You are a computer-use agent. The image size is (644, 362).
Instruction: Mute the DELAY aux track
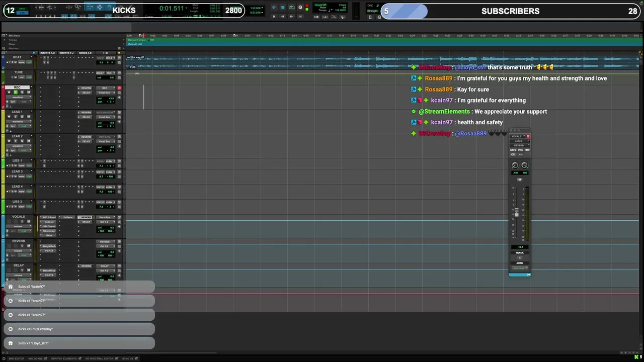tap(29, 270)
